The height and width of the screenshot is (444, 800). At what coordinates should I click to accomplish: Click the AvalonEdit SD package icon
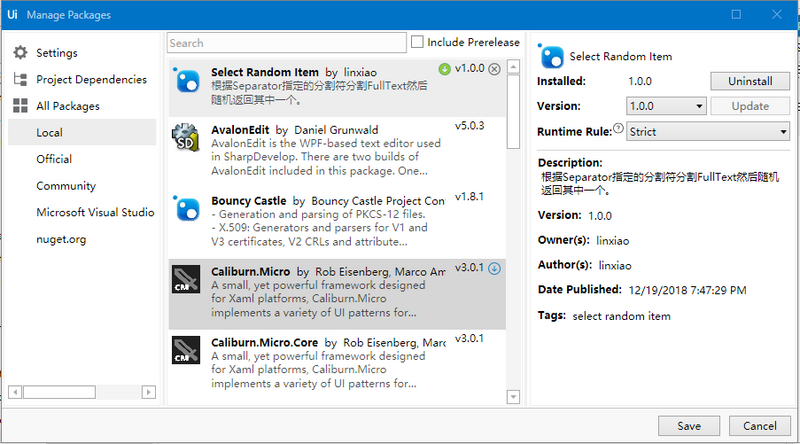point(186,137)
